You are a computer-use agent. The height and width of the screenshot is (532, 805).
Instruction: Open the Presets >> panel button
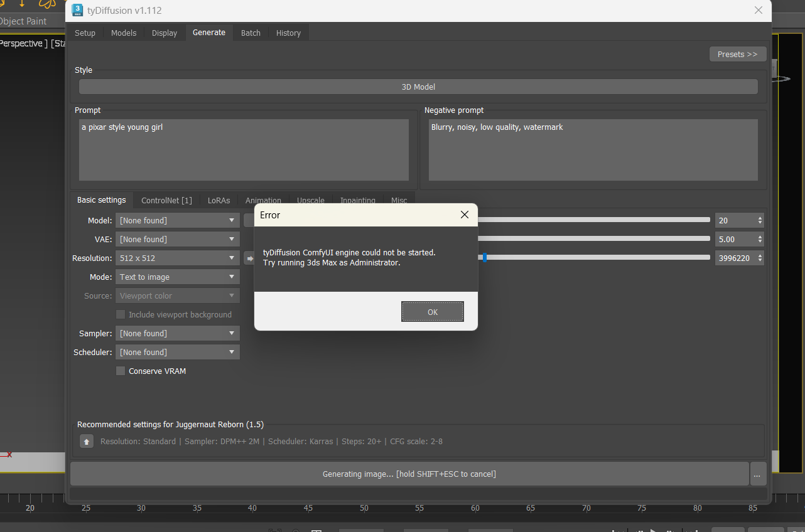pyautogui.click(x=737, y=54)
